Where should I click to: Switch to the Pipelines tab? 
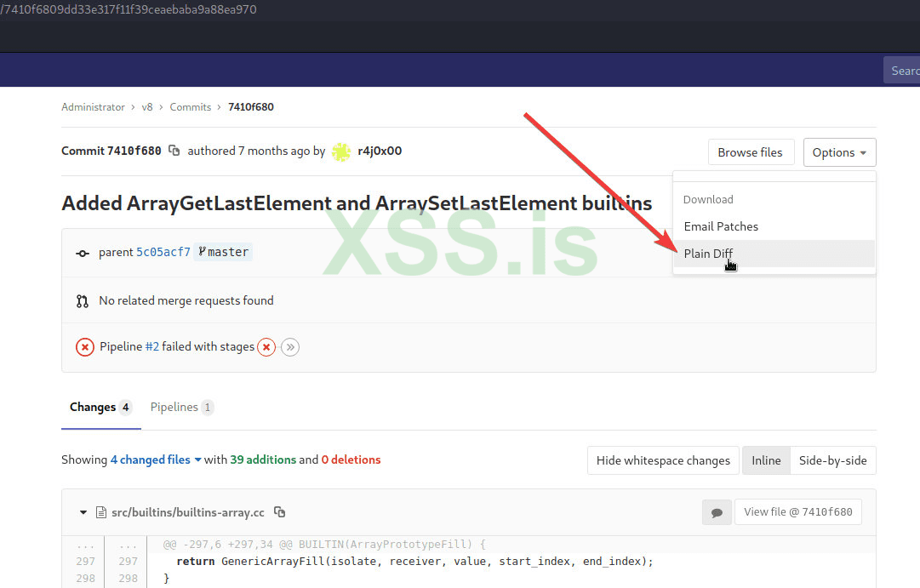[x=181, y=408]
